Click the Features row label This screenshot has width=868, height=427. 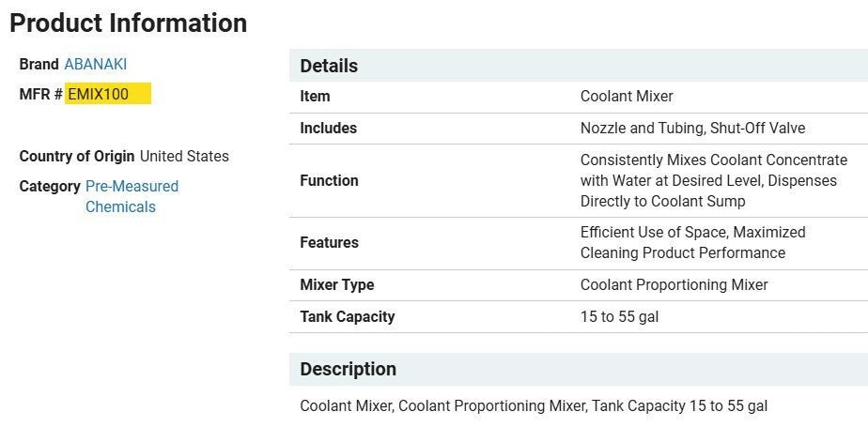[x=329, y=242]
